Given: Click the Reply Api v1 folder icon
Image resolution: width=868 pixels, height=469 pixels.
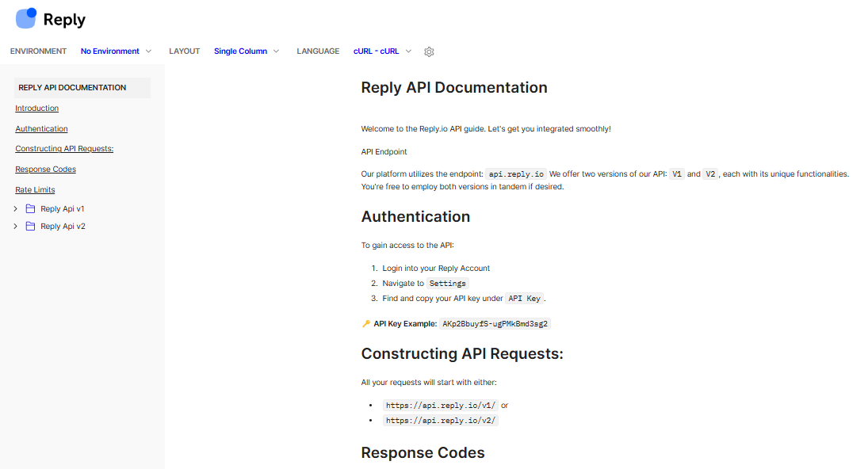Looking at the screenshot, I should 30,208.
